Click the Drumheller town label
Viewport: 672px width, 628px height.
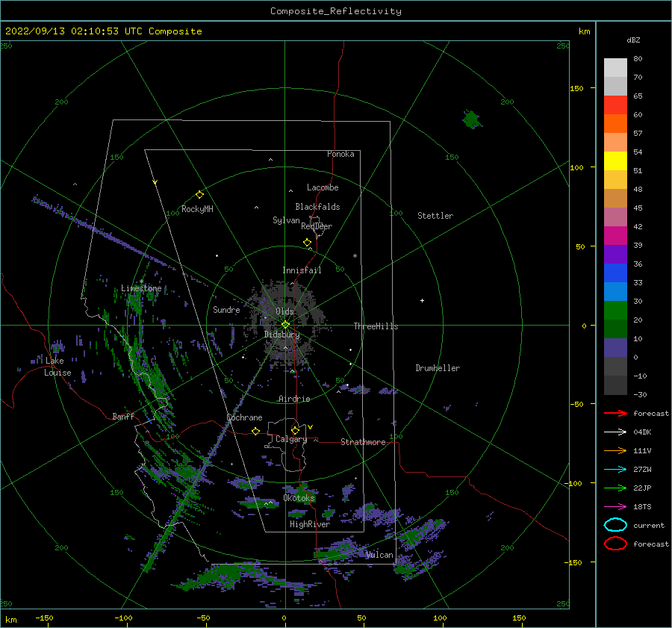(x=438, y=368)
